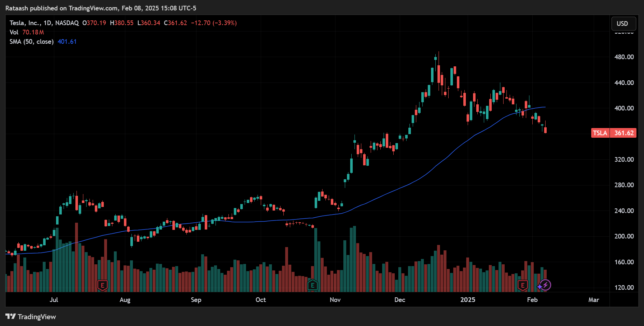Click the SMA value 401.61

(x=67, y=42)
